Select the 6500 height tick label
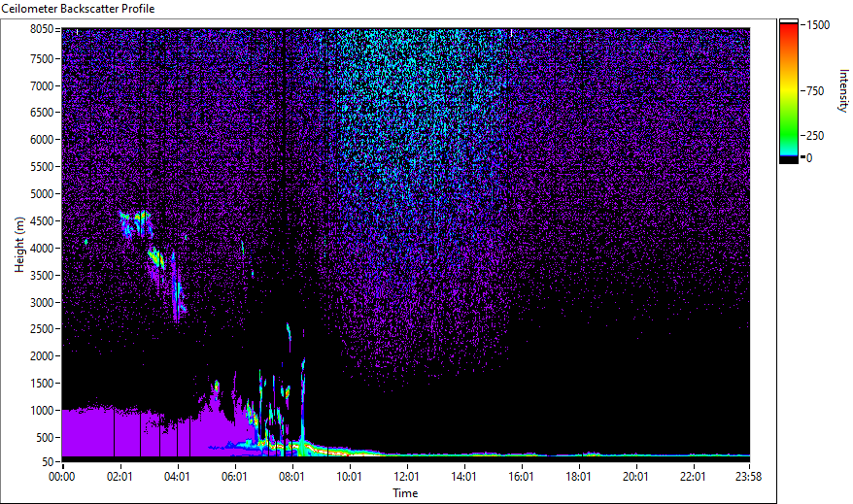853x504 pixels. [42, 113]
